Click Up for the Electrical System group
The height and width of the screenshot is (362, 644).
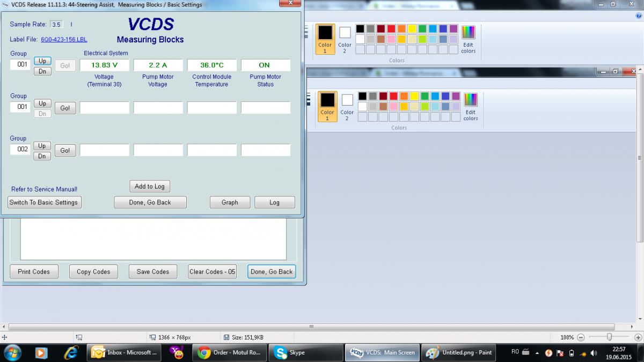pos(42,61)
